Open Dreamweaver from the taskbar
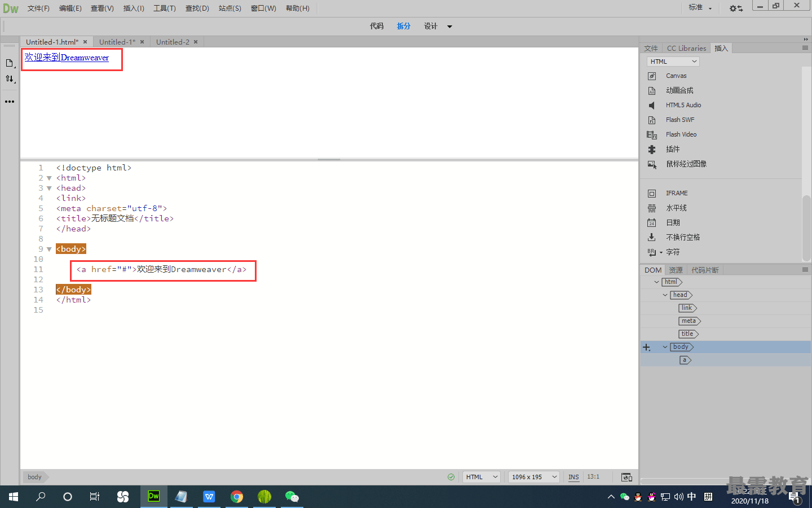812x508 pixels. pos(153,496)
